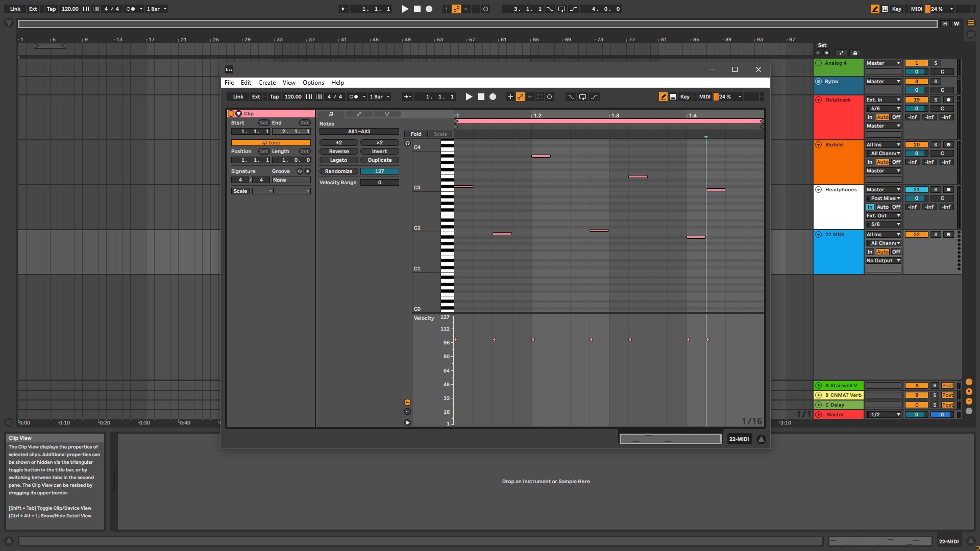980x551 pixels.
Task: Click the 120.00 tempo field in main toolbar
Action: pos(70,9)
